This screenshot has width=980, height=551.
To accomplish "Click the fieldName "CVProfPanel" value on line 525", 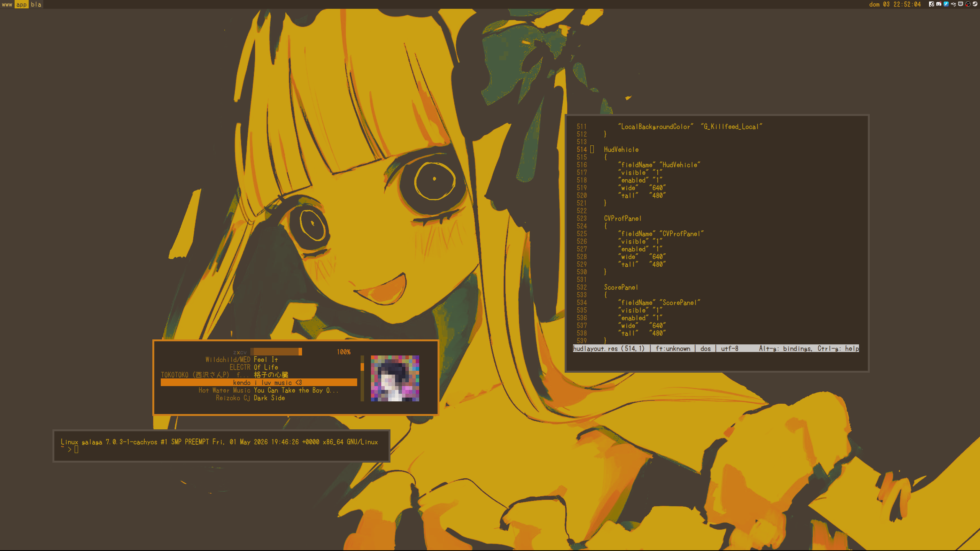I will click(x=681, y=234).
